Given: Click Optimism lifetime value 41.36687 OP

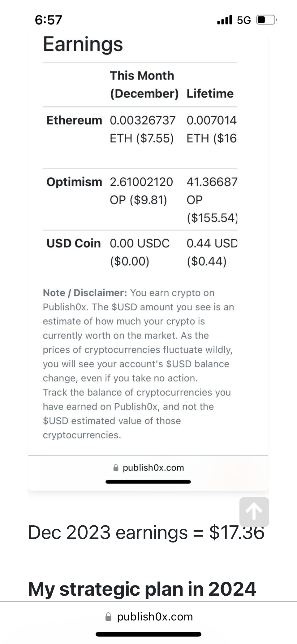Looking at the screenshot, I should [x=212, y=191].
